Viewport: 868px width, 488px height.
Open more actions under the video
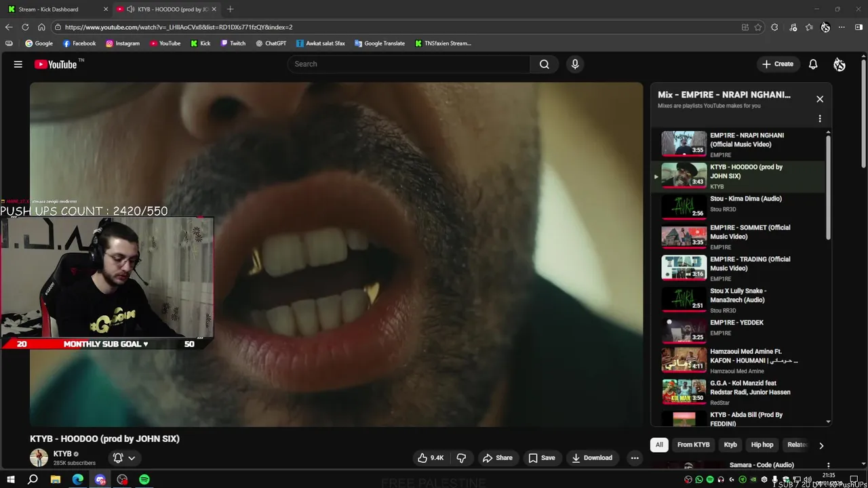(635, 458)
